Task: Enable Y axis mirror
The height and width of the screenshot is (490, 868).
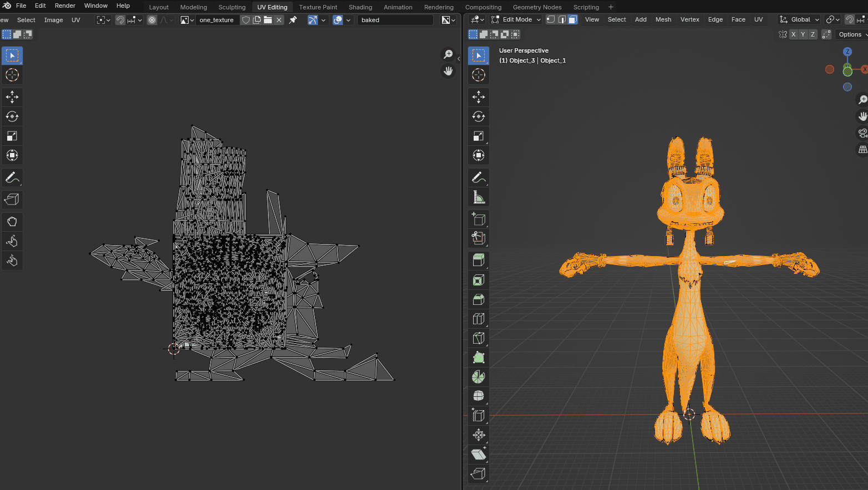Action: click(803, 34)
